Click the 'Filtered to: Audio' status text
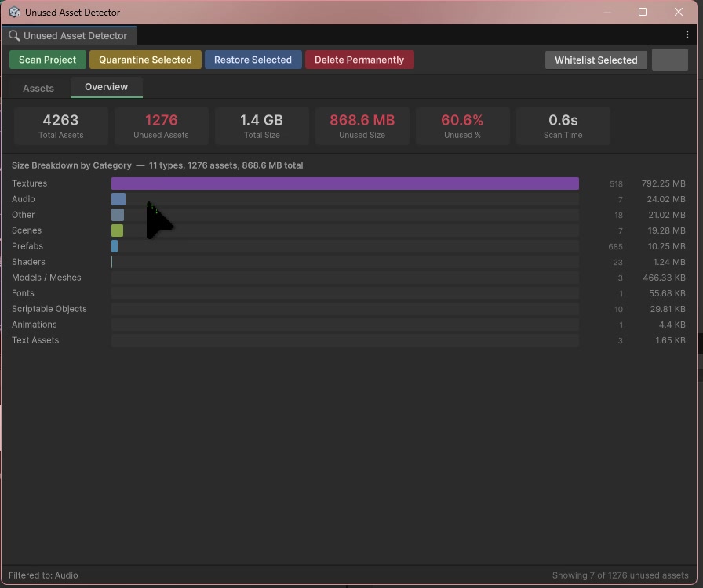This screenshot has height=588, width=703. tap(43, 575)
